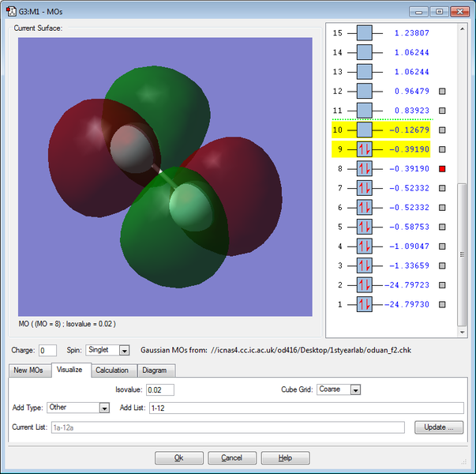Toggle red surface marker for orbital 8
The image size is (476, 474).
tap(443, 169)
